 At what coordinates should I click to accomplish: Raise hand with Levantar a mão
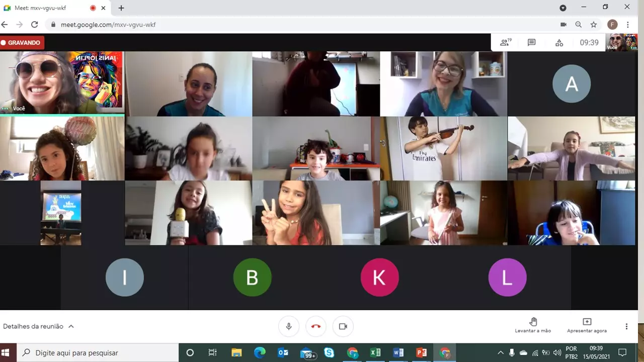[x=533, y=325]
